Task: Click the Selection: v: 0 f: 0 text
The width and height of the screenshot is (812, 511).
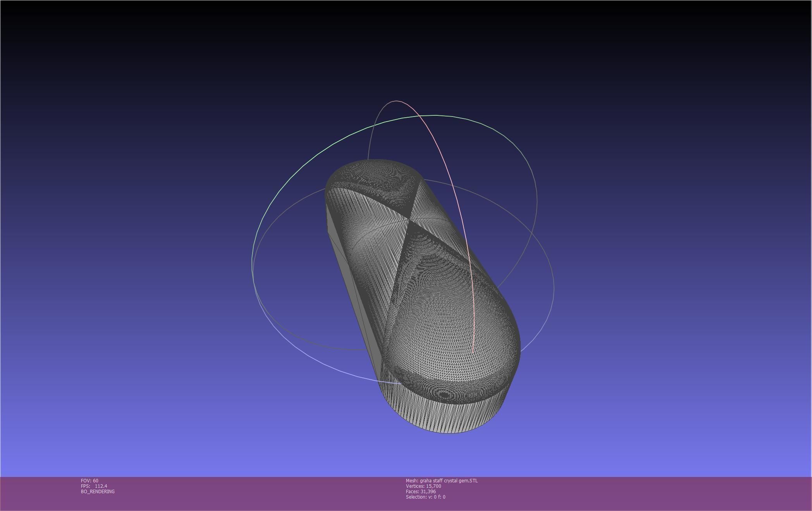Action: (425, 497)
